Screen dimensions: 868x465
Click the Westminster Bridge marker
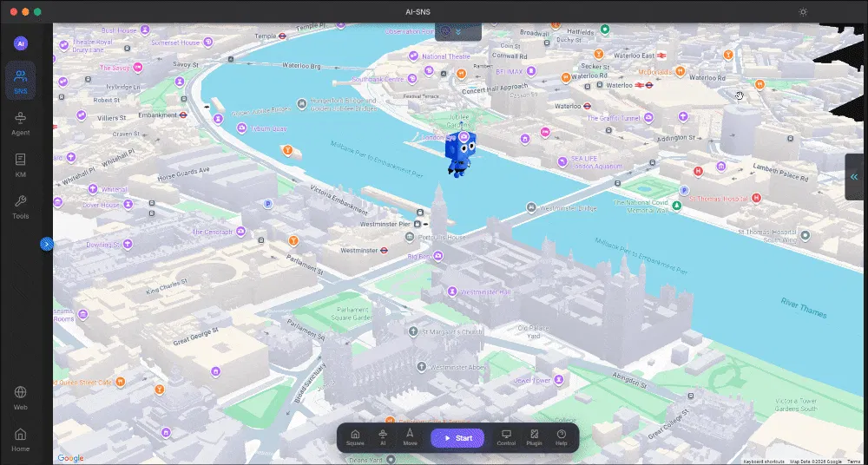click(x=531, y=207)
